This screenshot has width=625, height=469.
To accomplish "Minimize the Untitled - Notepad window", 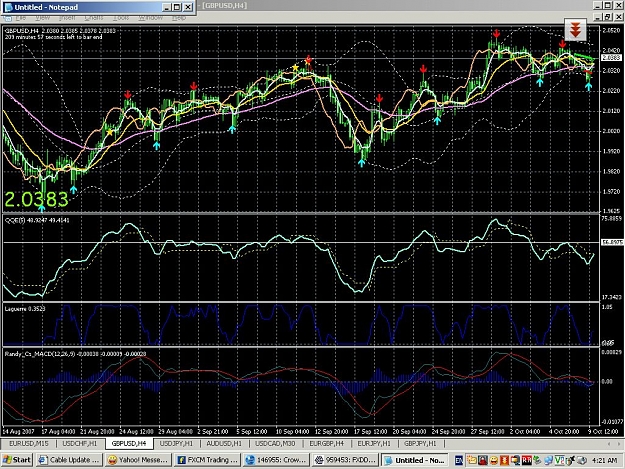I will tap(167, 7).
